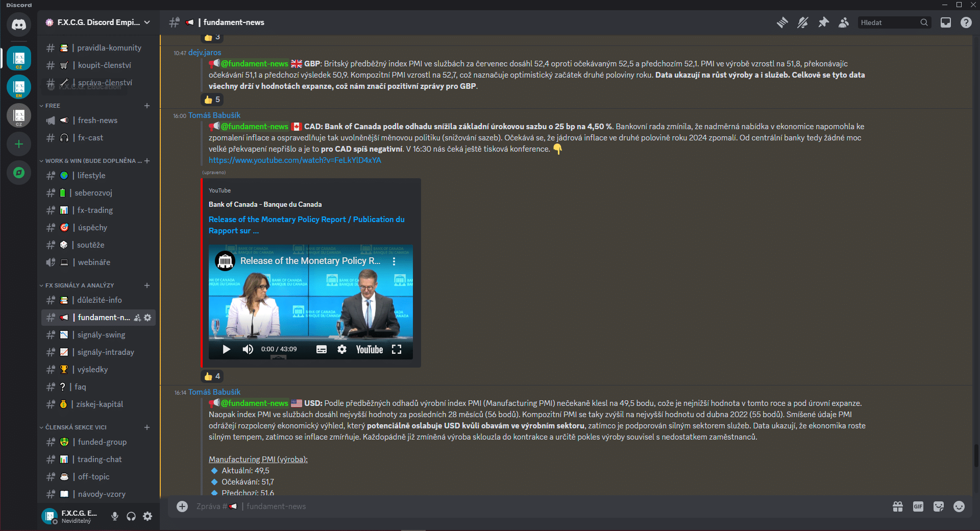Image resolution: width=980 pixels, height=531 pixels.
Task: Edit fundament-news channel settings gear
Action: 148,318
